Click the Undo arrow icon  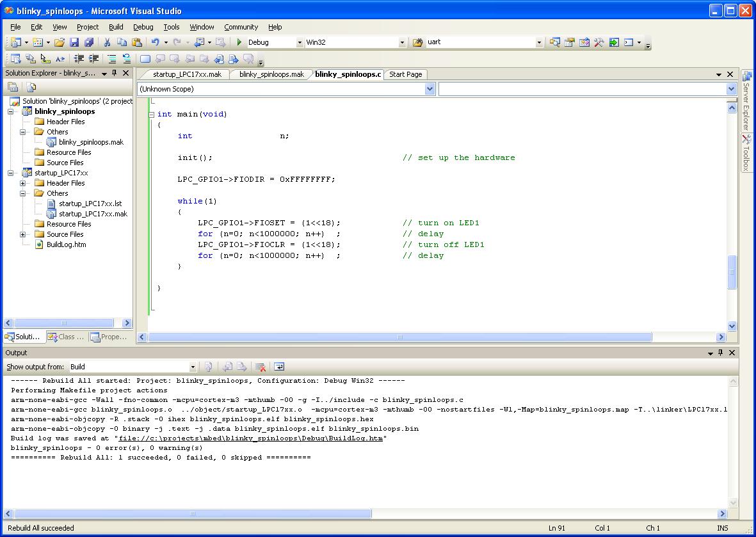(x=155, y=42)
